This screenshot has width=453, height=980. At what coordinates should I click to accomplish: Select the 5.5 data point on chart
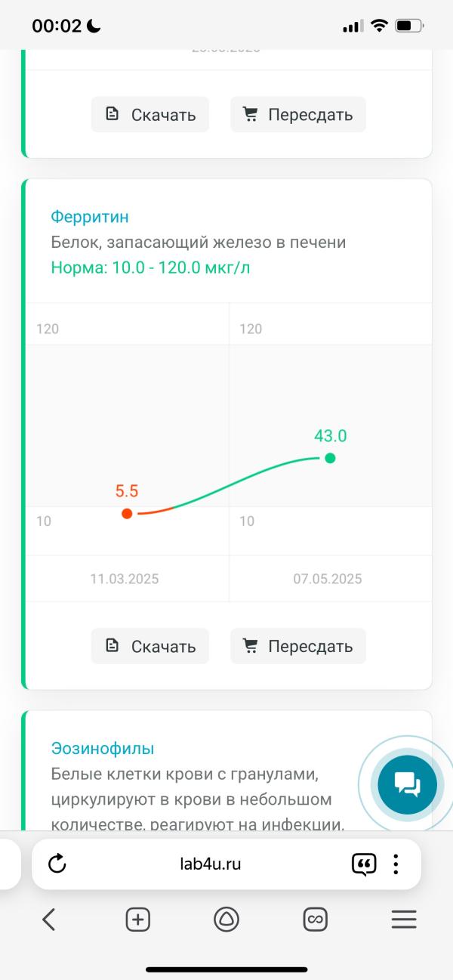tap(127, 514)
